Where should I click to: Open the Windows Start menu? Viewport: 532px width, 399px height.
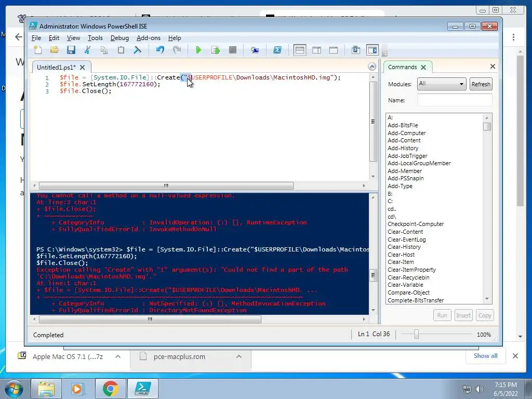(14, 389)
